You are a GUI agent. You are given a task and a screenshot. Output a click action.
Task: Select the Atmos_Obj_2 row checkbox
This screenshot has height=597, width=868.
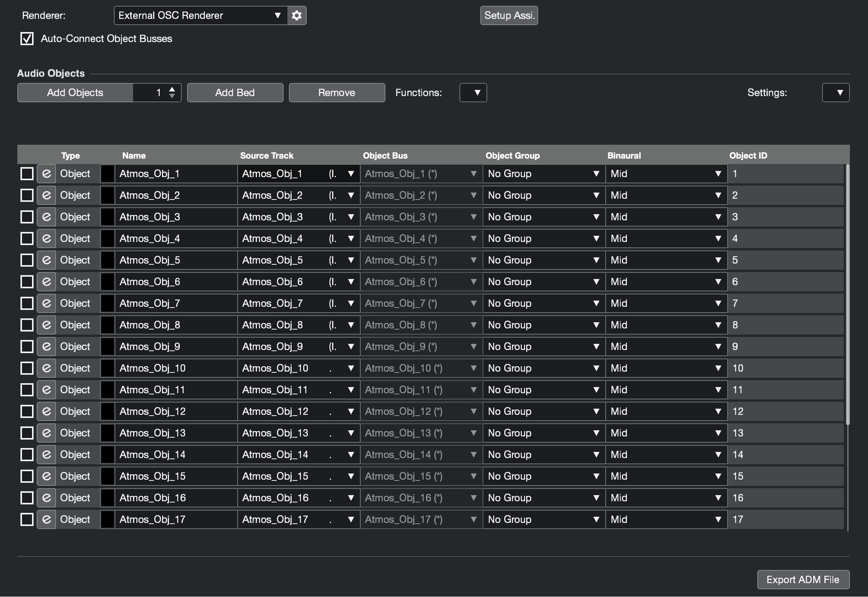point(27,195)
